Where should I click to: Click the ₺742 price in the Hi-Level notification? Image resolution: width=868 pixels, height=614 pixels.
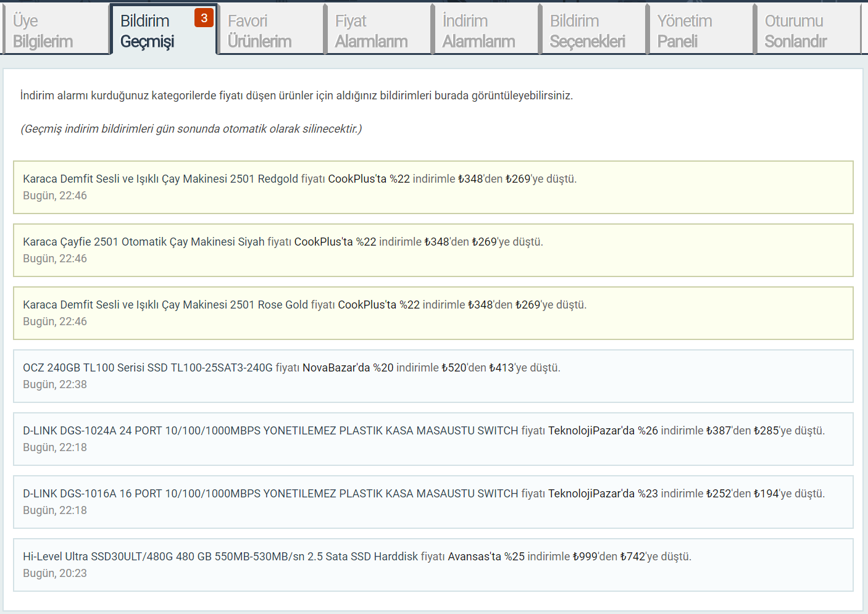coord(633,557)
